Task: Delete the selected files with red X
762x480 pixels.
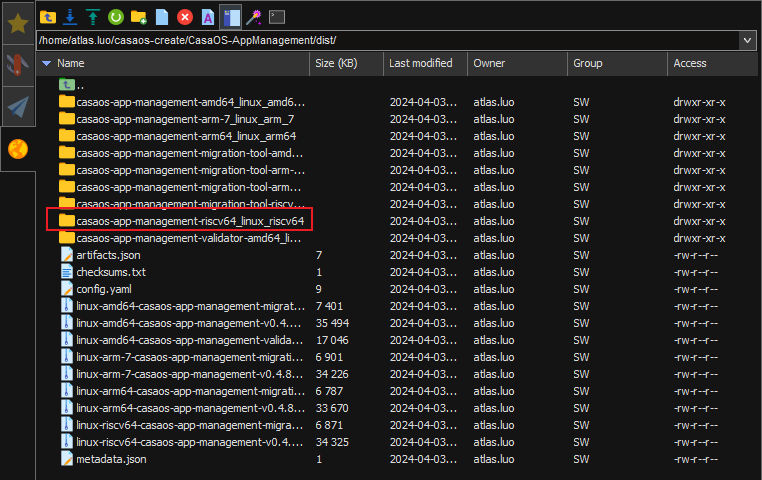Action: [x=185, y=17]
